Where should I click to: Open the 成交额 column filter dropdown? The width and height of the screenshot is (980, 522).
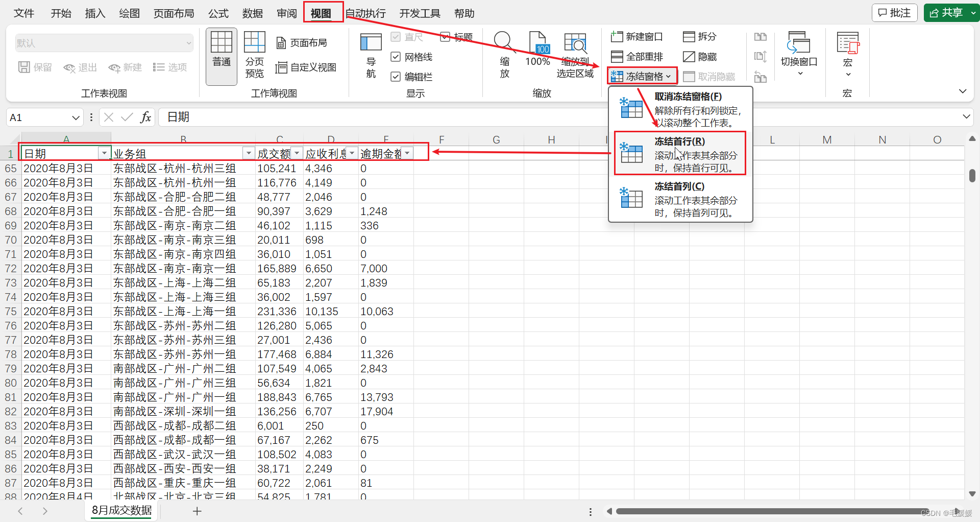point(297,153)
